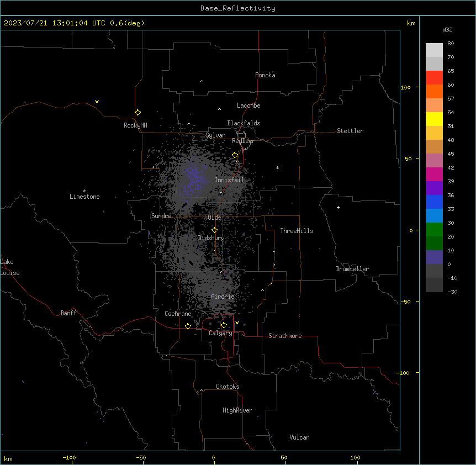Click the Sylvan city label
Screen dimensions: 476x465
click(x=215, y=135)
